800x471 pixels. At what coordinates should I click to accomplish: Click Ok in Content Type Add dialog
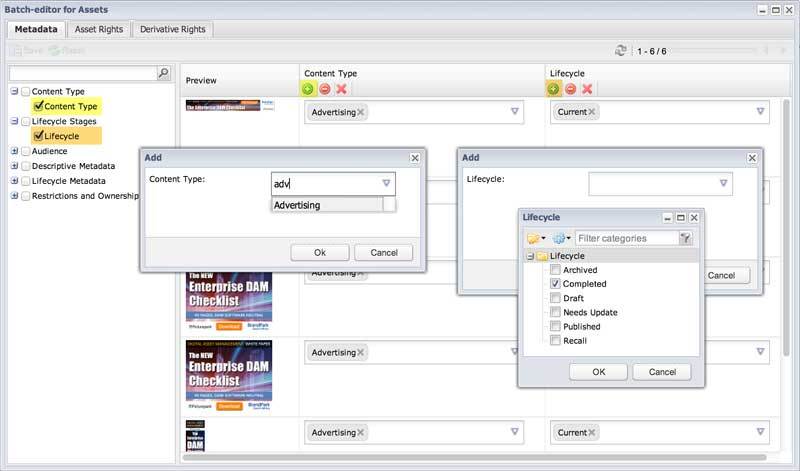[x=320, y=253]
